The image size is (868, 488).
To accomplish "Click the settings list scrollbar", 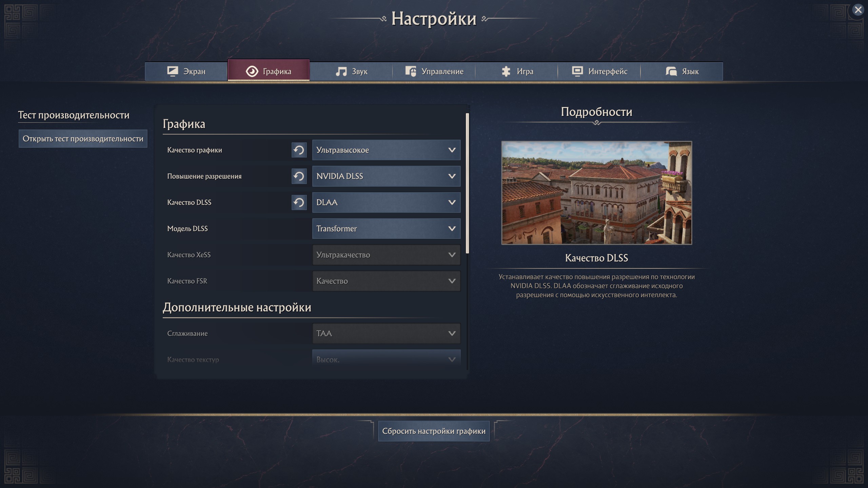I will (468, 183).
